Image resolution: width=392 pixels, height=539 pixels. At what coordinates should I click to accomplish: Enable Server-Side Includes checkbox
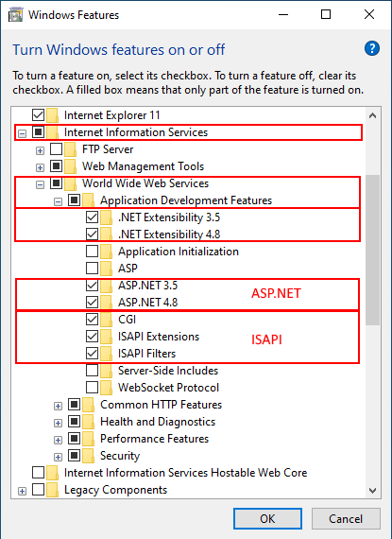coord(92,371)
